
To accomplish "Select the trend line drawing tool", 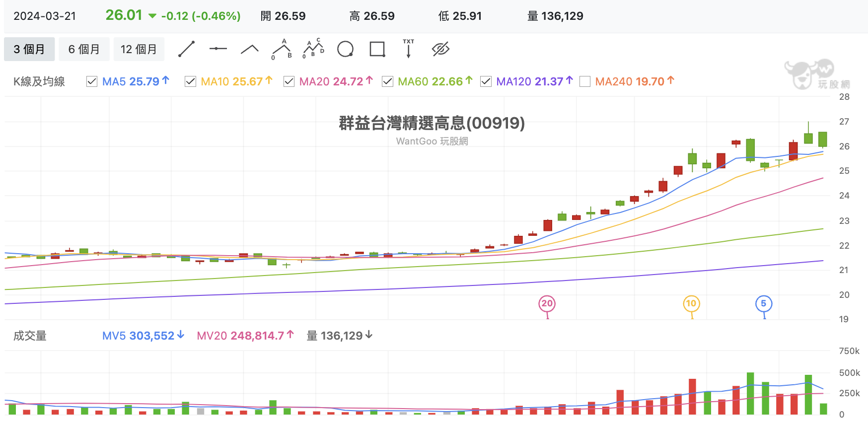I will 187,49.
